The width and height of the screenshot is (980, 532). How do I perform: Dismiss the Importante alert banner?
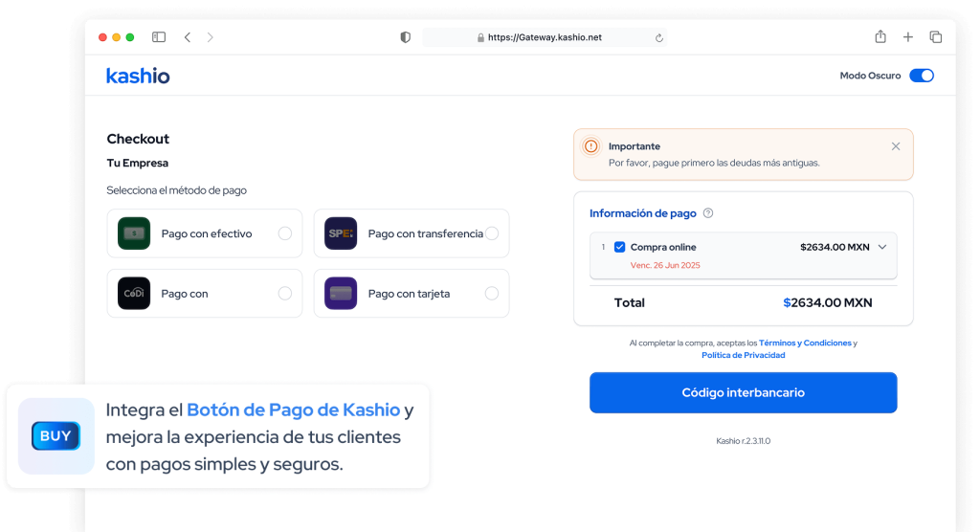coord(896,146)
